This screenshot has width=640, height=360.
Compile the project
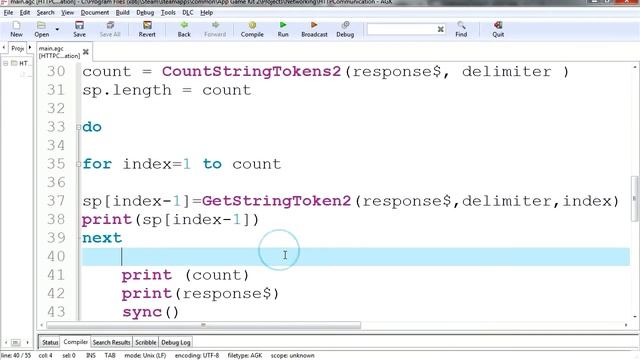(252, 29)
